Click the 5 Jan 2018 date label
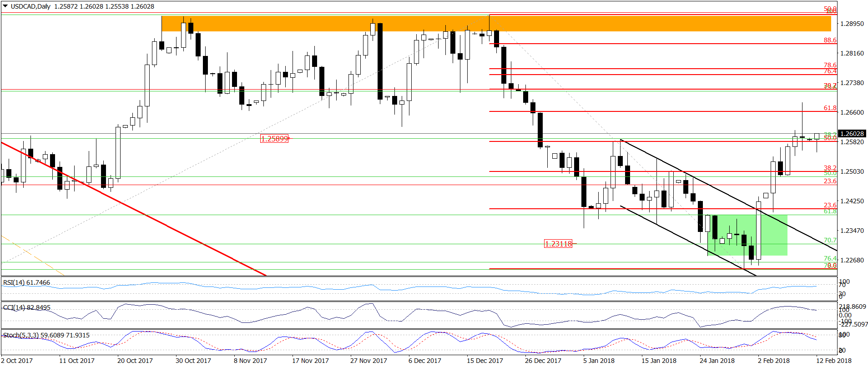Image resolution: width=868 pixels, height=367 pixels. (599, 361)
